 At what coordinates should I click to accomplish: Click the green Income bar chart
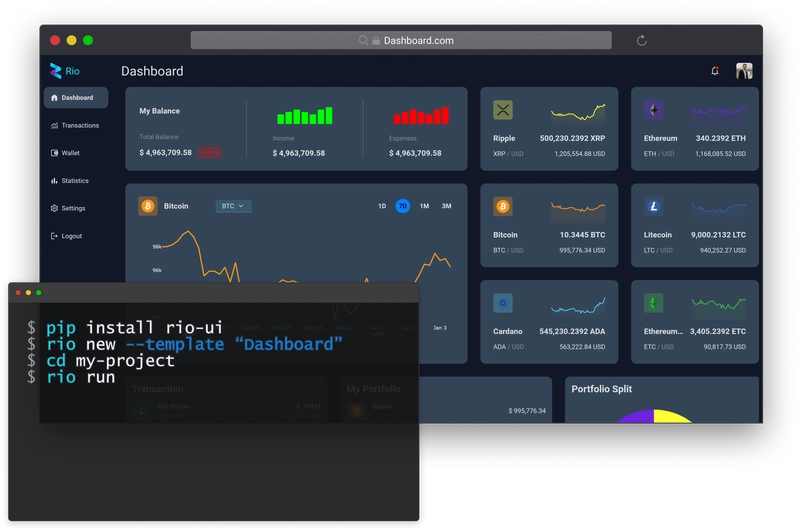click(x=305, y=116)
